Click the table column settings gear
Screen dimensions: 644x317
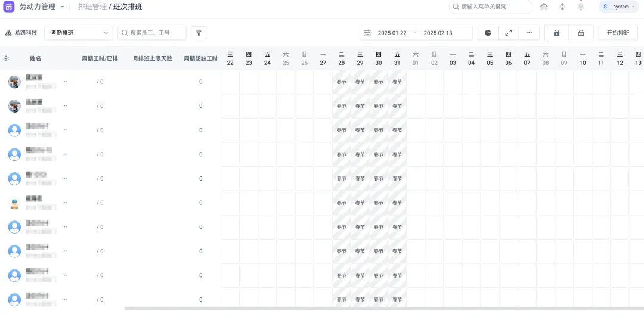coord(6,58)
